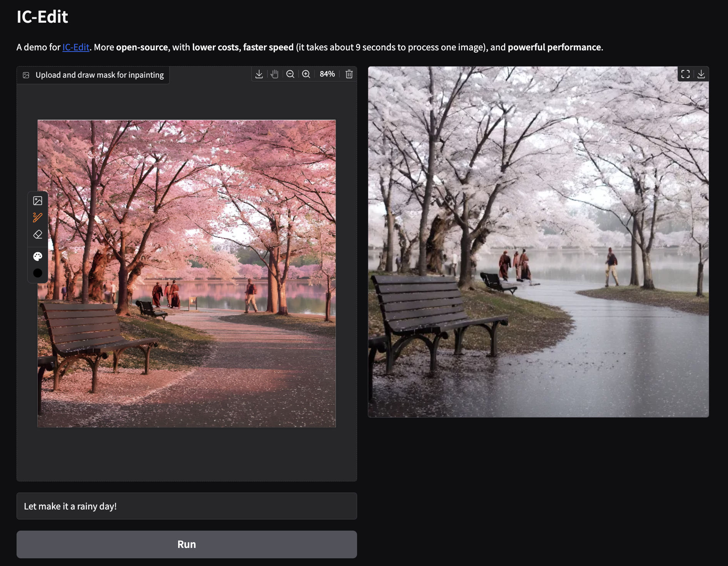This screenshot has height=566, width=728.
Task: Click the 84% zoom level indicator
Action: click(327, 74)
